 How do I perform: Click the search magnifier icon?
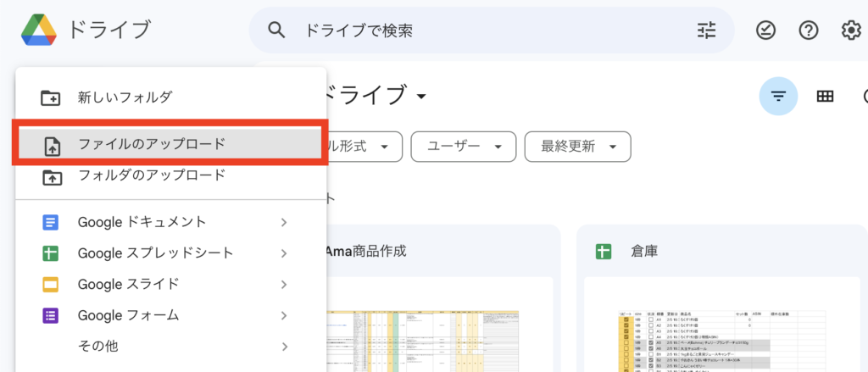point(276,30)
